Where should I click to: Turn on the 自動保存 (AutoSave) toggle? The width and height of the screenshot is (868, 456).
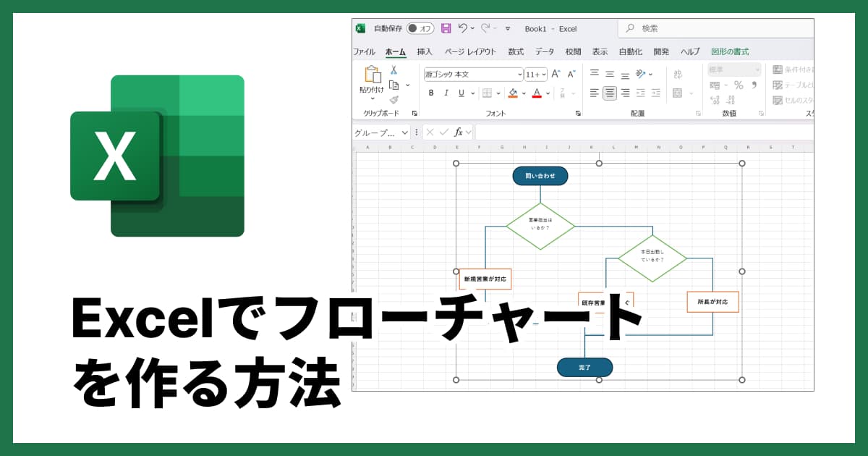(420, 29)
